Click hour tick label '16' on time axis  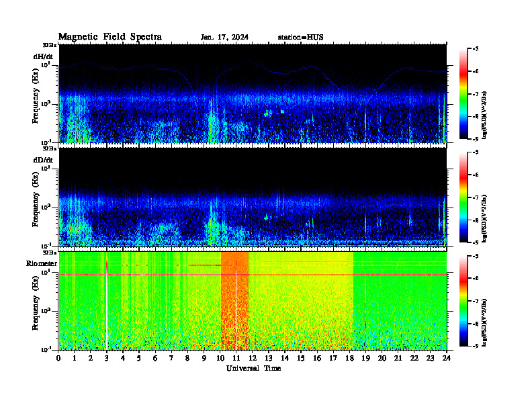click(317, 358)
